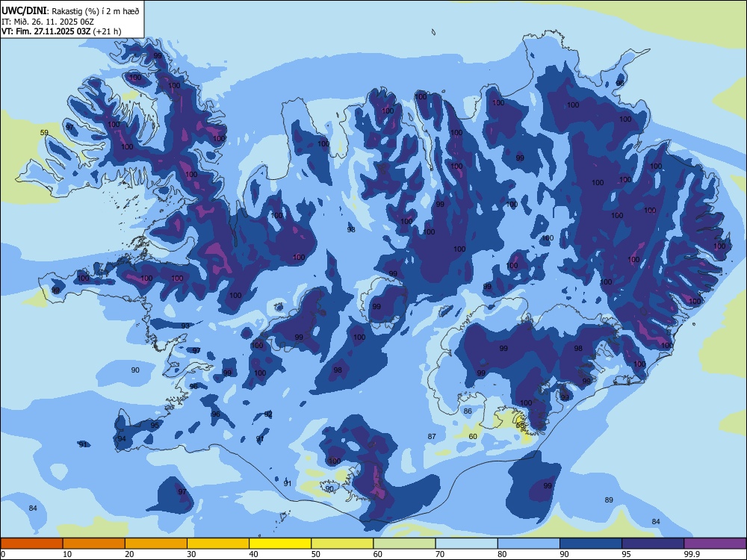Click the "95" legend tick label
The height and width of the screenshot is (560, 747).
(x=627, y=554)
